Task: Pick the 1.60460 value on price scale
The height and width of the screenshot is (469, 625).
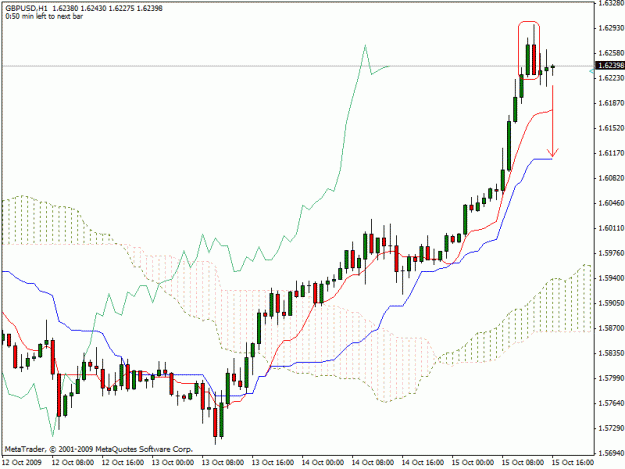Action: pos(611,203)
